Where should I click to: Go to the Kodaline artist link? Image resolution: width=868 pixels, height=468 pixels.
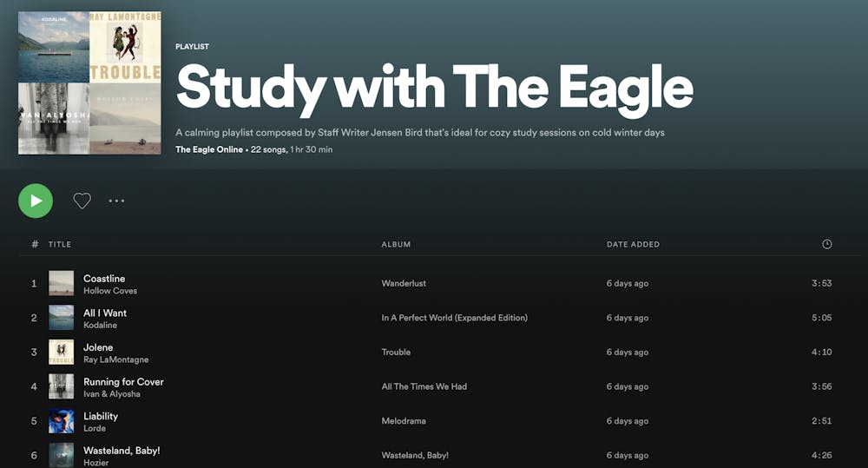(x=100, y=326)
